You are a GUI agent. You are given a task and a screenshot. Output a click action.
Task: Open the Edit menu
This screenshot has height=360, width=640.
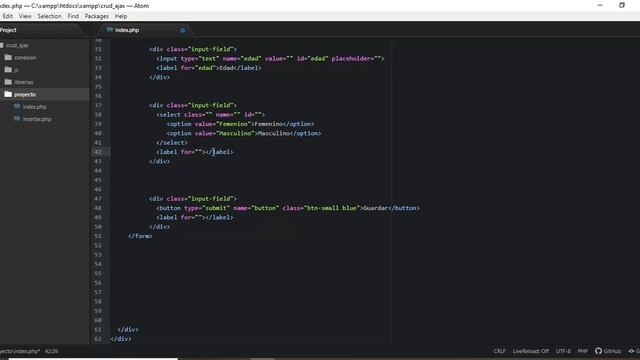click(8, 16)
